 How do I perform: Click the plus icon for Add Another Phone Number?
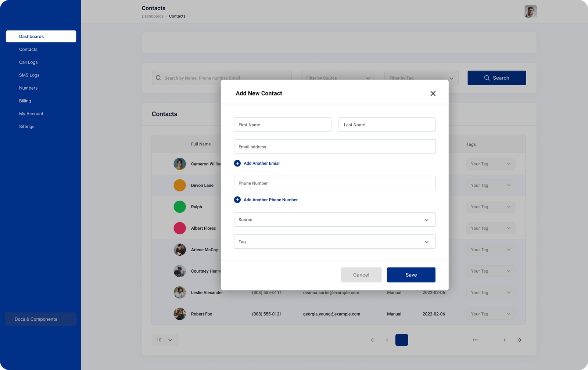pos(237,200)
